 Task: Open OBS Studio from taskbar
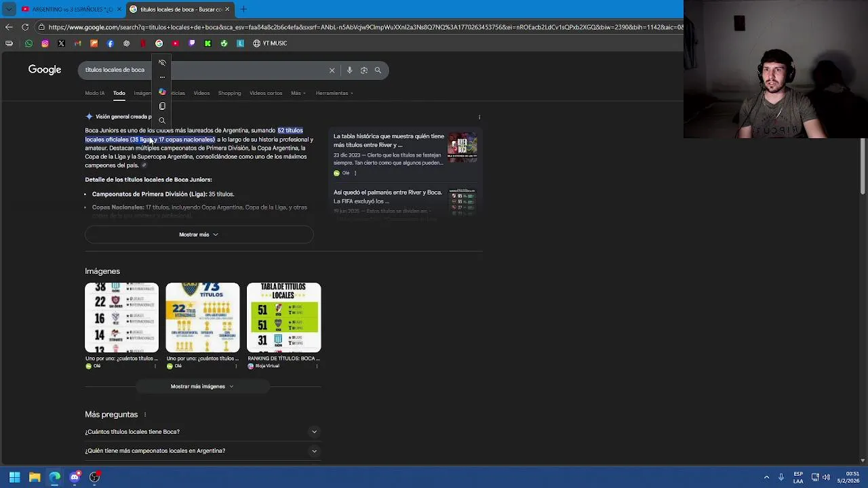pyautogui.click(x=95, y=477)
